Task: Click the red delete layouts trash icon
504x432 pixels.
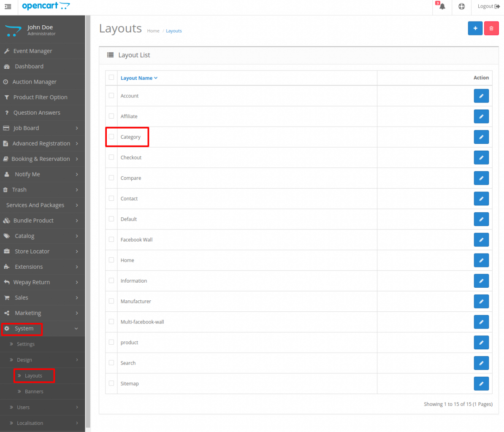Action: 491,28
